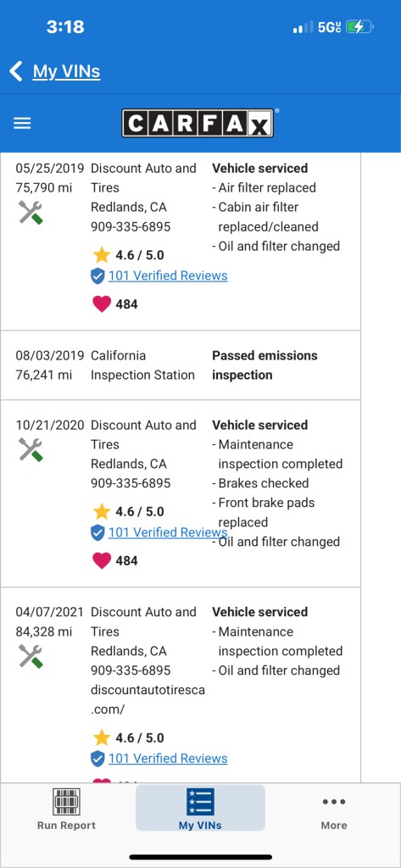Go back to My VINs link

pyautogui.click(x=66, y=71)
